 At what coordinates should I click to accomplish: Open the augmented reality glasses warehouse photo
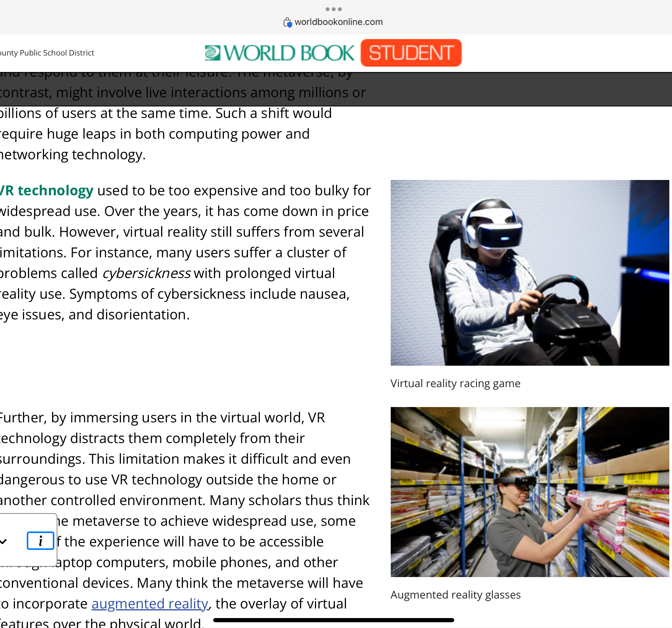529,492
